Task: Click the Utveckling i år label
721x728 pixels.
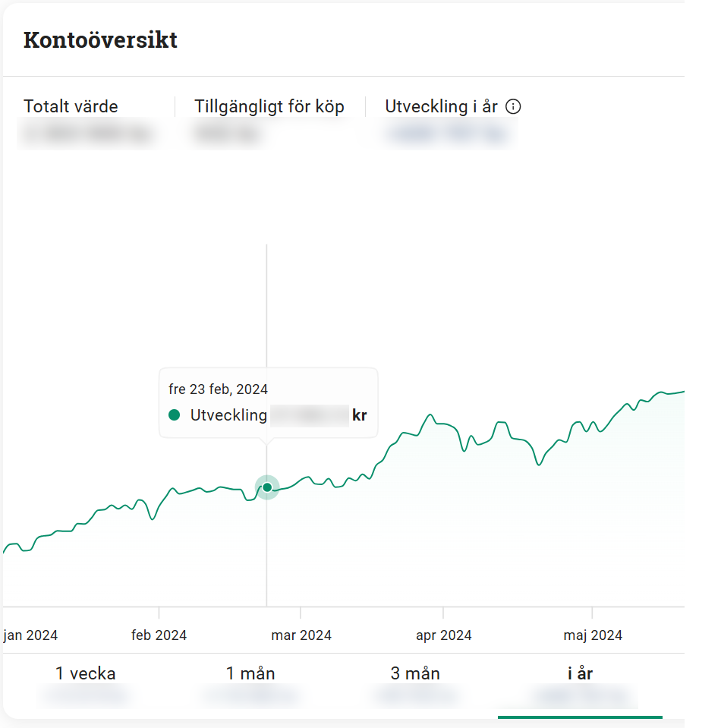Action: (x=441, y=107)
